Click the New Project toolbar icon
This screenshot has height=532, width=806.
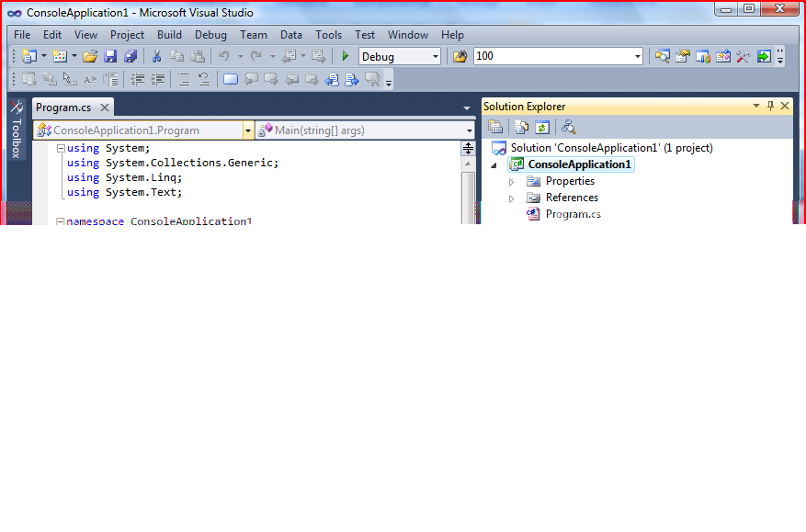click(x=29, y=56)
